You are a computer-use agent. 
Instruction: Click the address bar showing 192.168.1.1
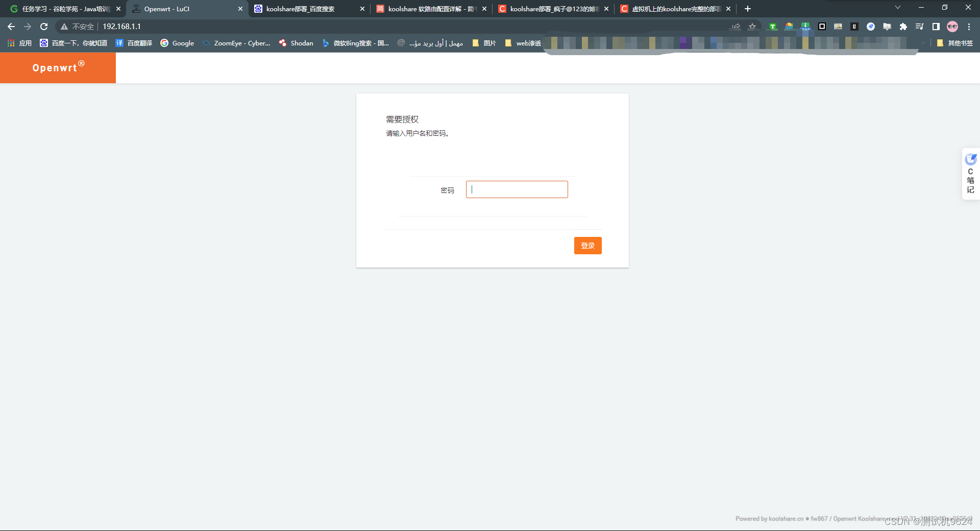click(408, 27)
